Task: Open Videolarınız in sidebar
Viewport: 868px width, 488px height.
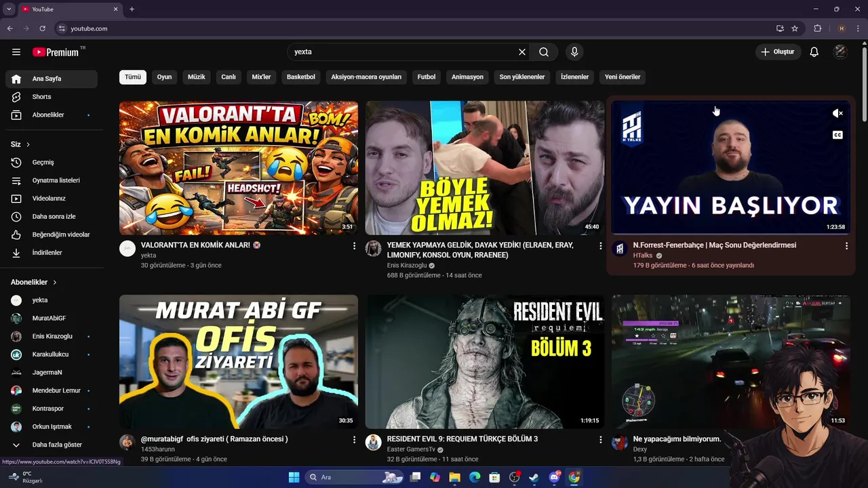Action: click(x=52, y=199)
